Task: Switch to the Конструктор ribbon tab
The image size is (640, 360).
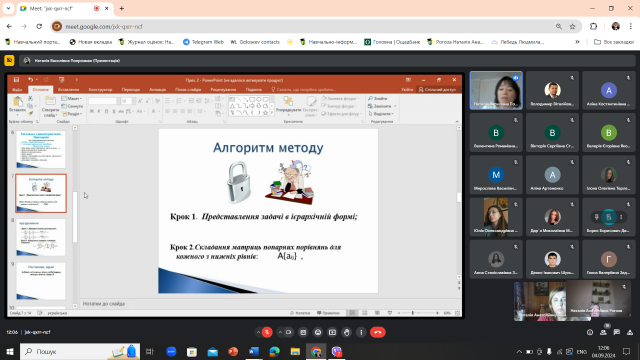Action: 100,89
